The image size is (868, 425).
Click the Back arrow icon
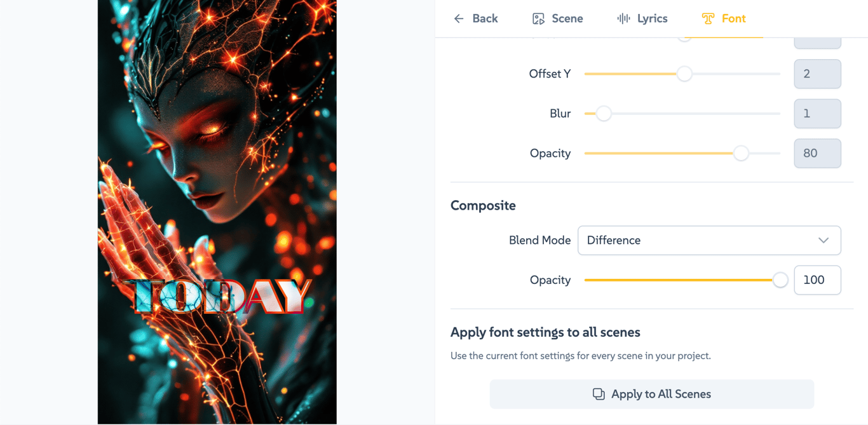coord(459,18)
